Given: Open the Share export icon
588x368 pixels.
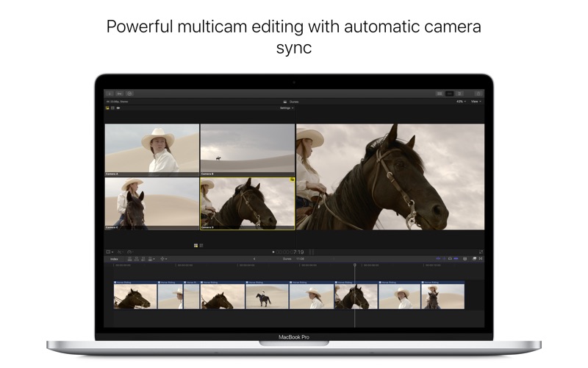Looking at the screenshot, I should pyautogui.click(x=478, y=93).
